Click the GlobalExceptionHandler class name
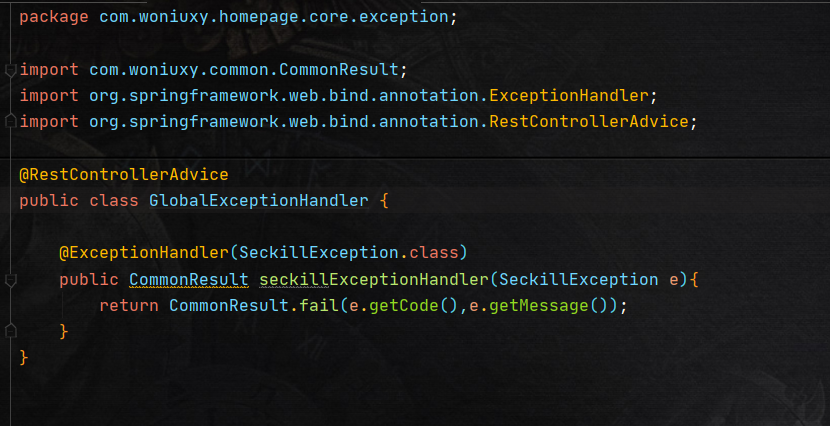 pyautogui.click(x=258, y=200)
